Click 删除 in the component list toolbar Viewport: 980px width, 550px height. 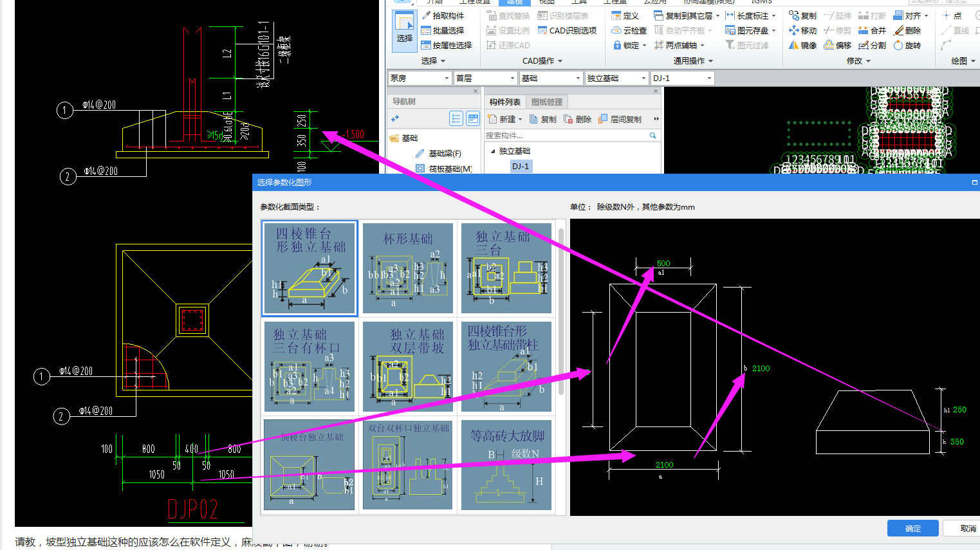pos(578,119)
